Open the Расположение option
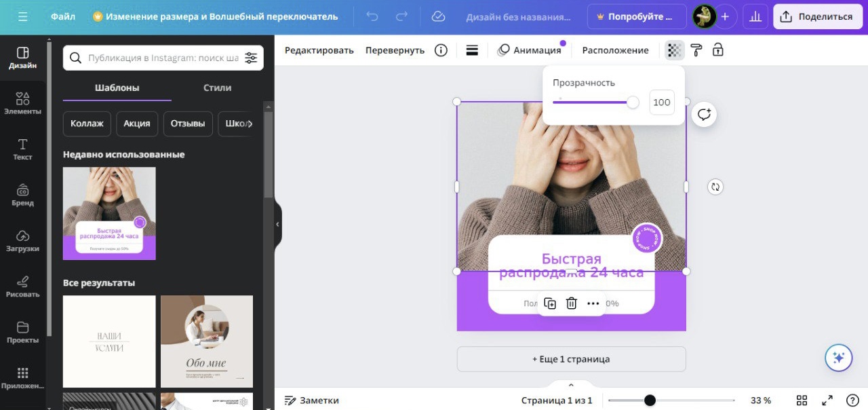Screen dimensions: 868x410 pos(615,50)
